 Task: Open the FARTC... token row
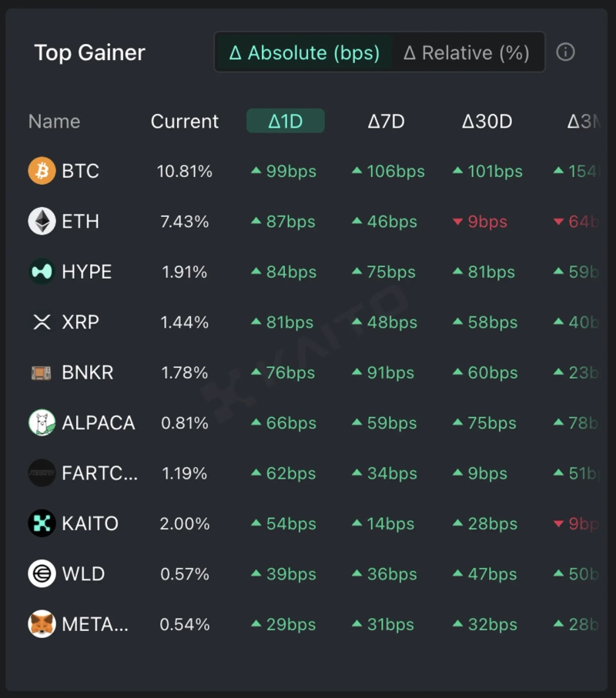coord(99,473)
